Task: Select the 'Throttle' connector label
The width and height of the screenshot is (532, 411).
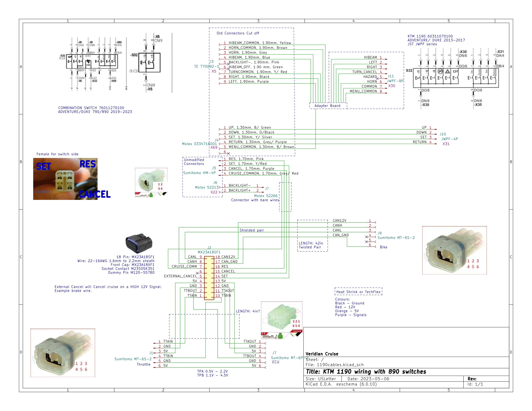Action: click(143, 364)
